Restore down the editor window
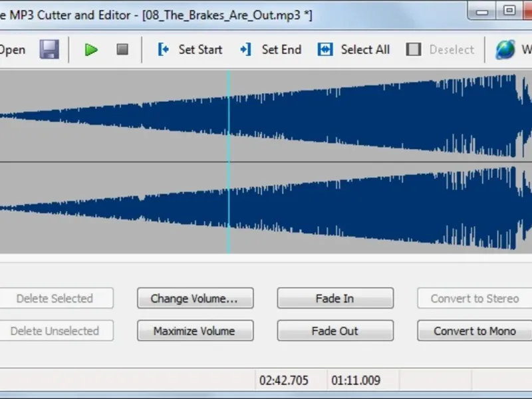The width and height of the screenshot is (532, 399). click(x=509, y=11)
